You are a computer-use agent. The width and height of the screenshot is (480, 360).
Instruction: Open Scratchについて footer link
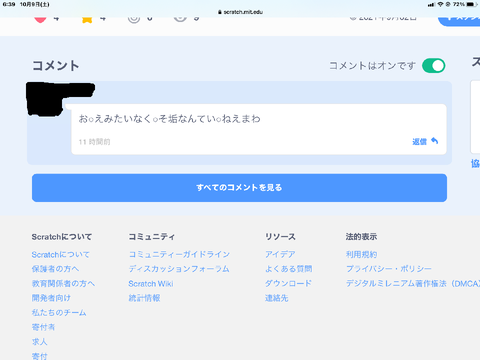[x=60, y=255]
